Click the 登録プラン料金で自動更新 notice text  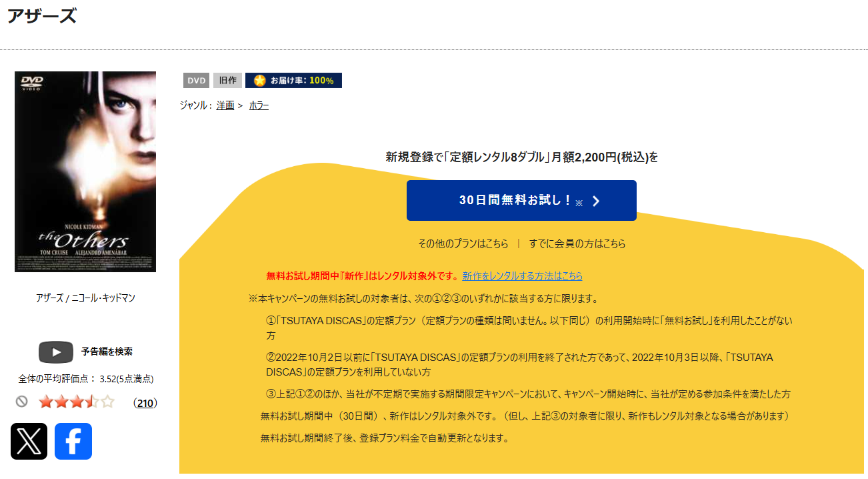pos(385,438)
